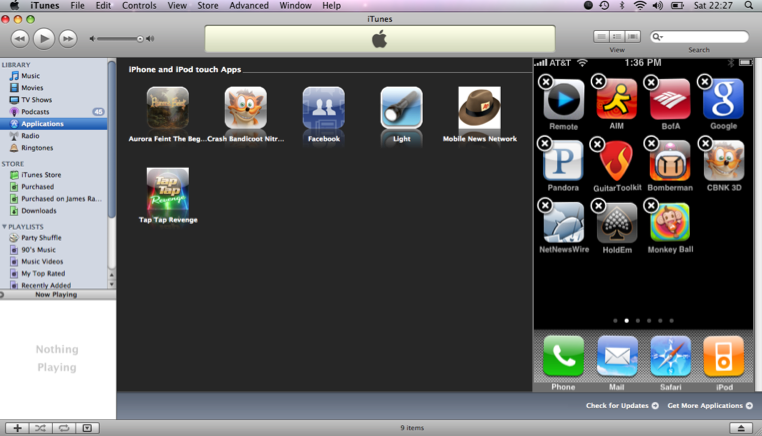Tap the CBNK 3D app icon
The height and width of the screenshot is (436, 762).
[x=724, y=161]
